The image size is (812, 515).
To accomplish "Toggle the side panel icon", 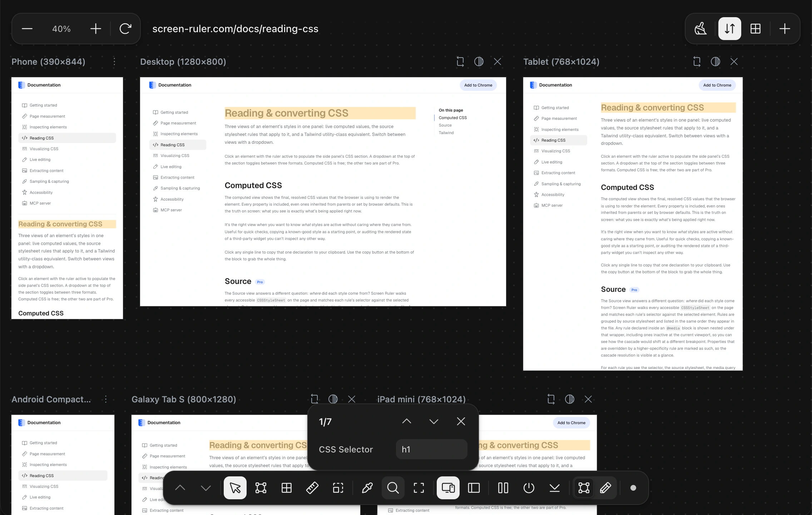I will [474, 488].
